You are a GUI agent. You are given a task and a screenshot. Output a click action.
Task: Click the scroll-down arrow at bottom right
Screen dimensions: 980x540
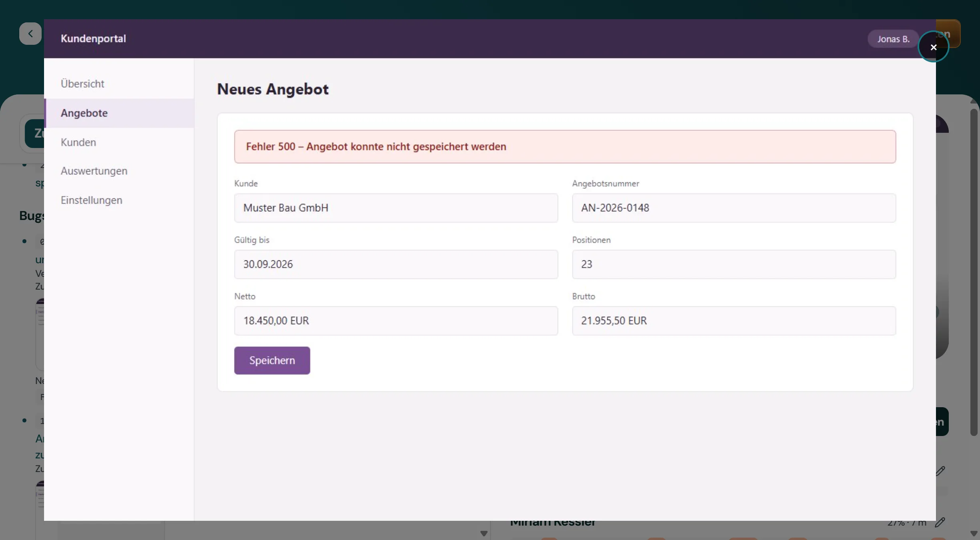click(x=974, y=534)
